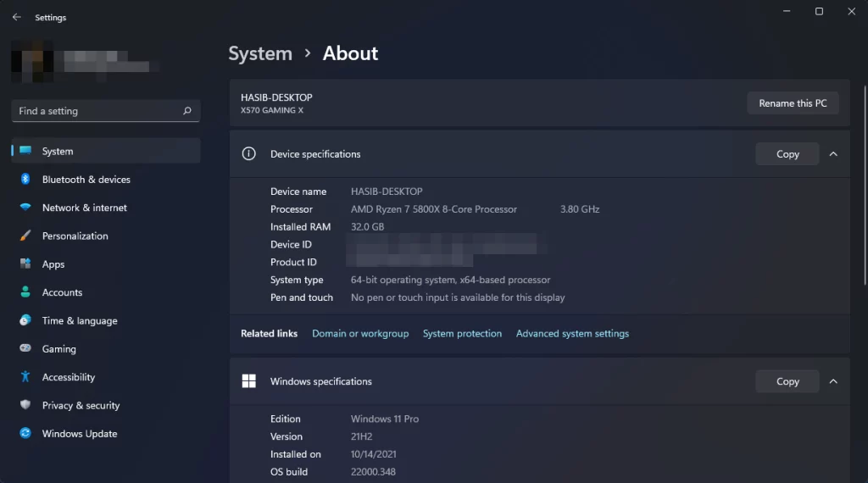The image size is (868, 483).
Task: Go to Bluetooth & devices settings
Action: pos(86,180)
